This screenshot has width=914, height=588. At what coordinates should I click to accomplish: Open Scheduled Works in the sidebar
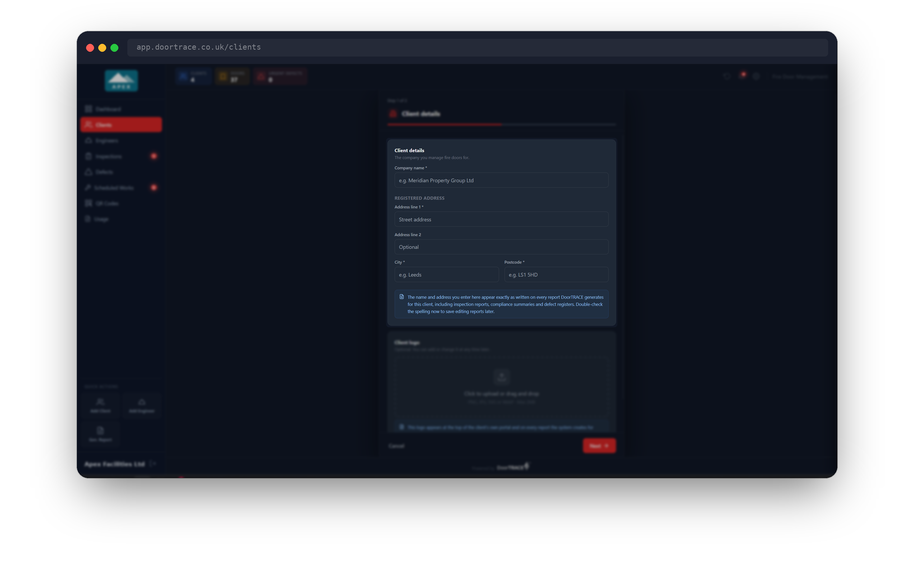click(x=121, y=188)
